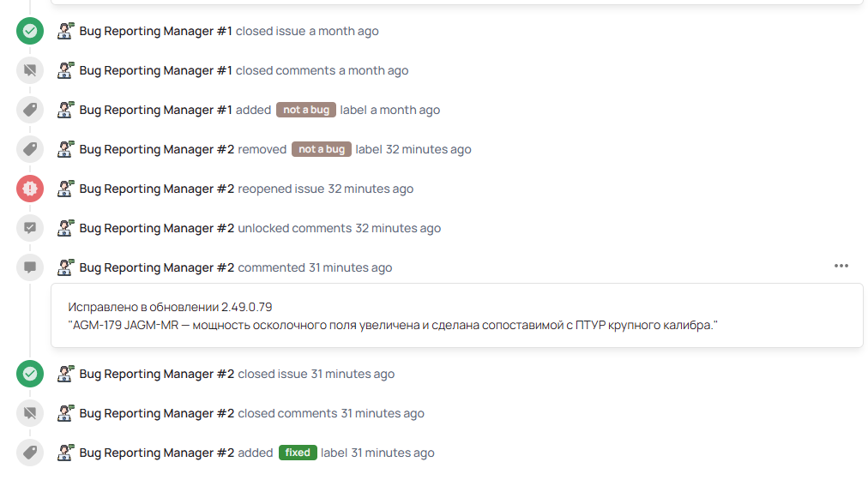Open Bug Reporting Manager #2 profile on commented row
This screenshot has height=480, width=868.
pos(157,267)
